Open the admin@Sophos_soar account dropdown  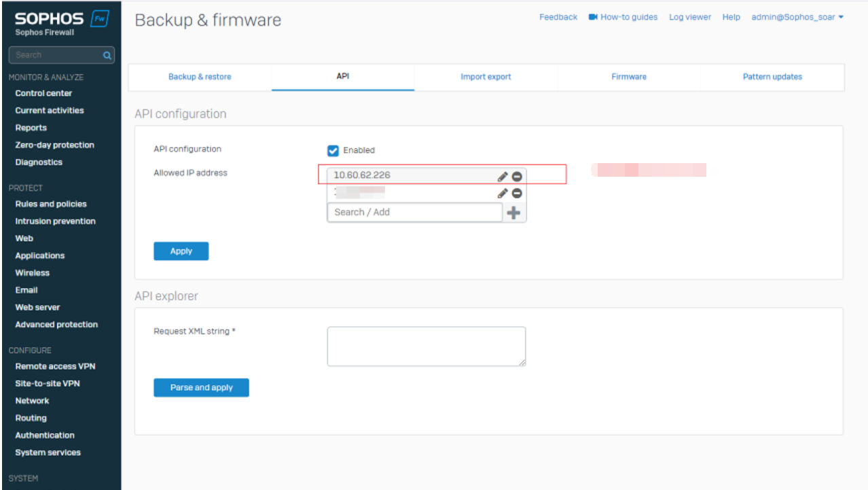click(x=797, y=17)
